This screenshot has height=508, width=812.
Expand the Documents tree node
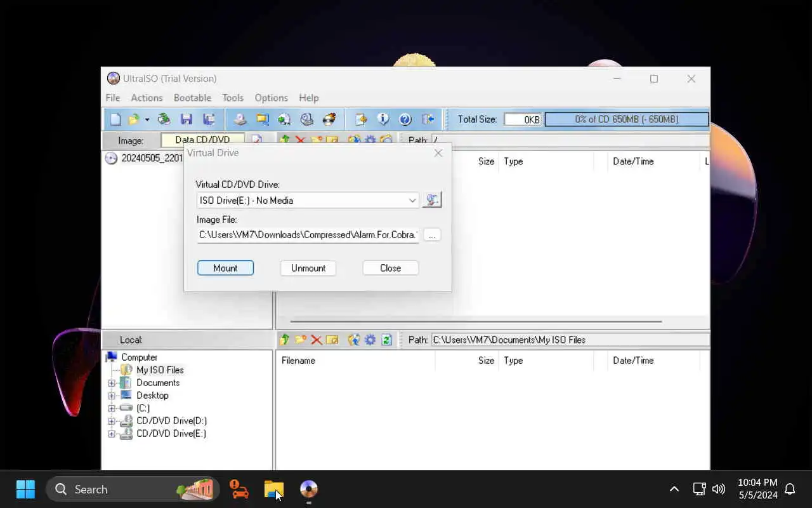(x=112, y=383)
